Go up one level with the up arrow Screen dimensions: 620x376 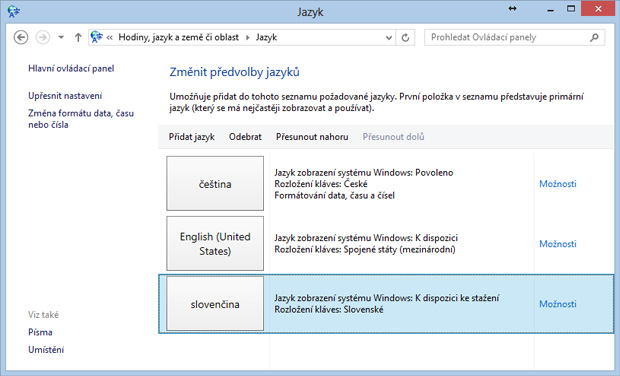point(78,38)
